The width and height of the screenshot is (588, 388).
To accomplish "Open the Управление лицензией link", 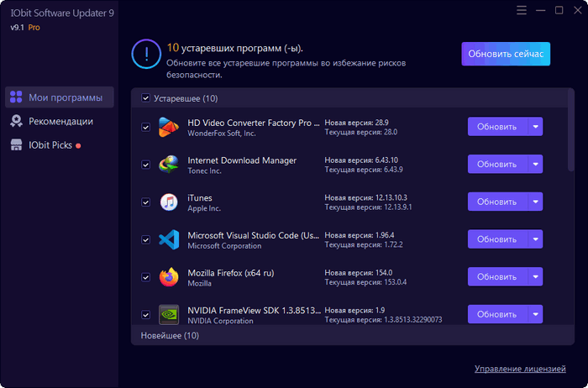I will coord(520,369).
